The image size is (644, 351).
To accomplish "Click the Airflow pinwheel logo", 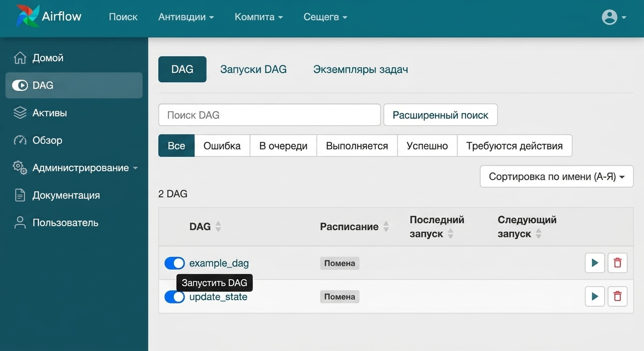I will [27, 16].
